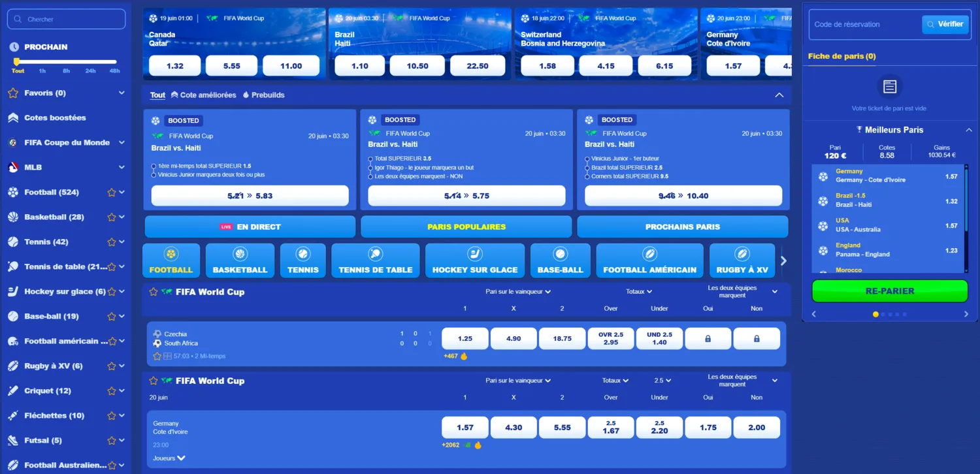Expand the MLB sidebar section

click(122, 168)
